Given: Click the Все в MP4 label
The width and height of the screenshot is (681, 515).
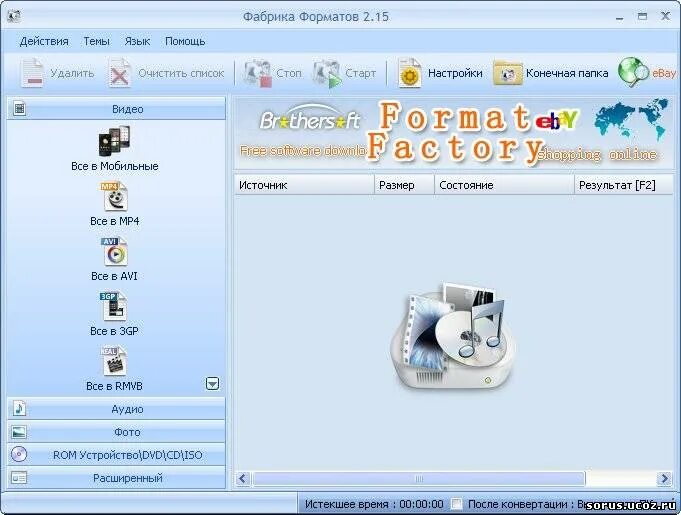Looking at the screenshot, I should 115,221.
